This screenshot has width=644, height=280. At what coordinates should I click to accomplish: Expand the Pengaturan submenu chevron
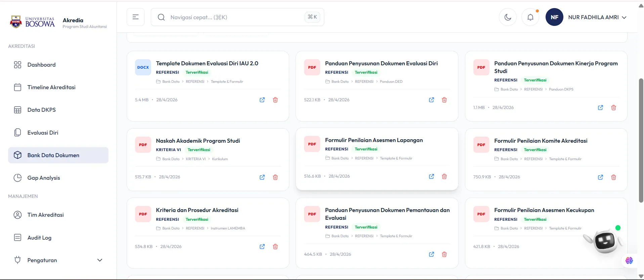coord(100,260)
